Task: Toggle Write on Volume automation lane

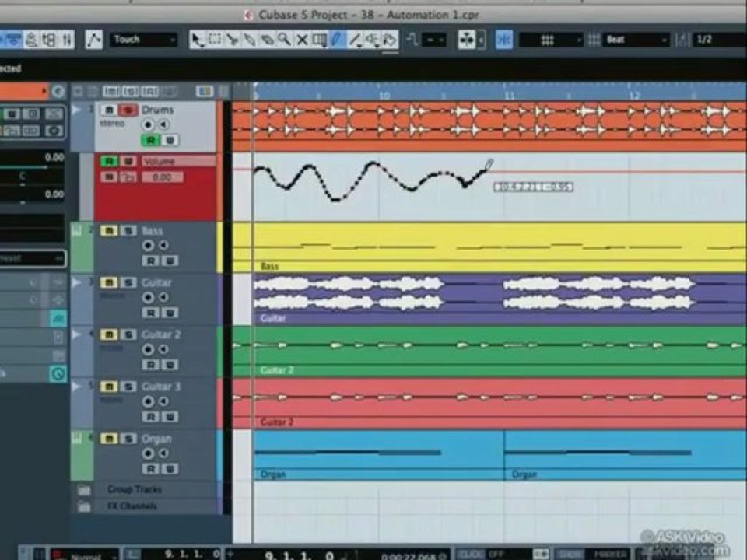Action: 128,162
